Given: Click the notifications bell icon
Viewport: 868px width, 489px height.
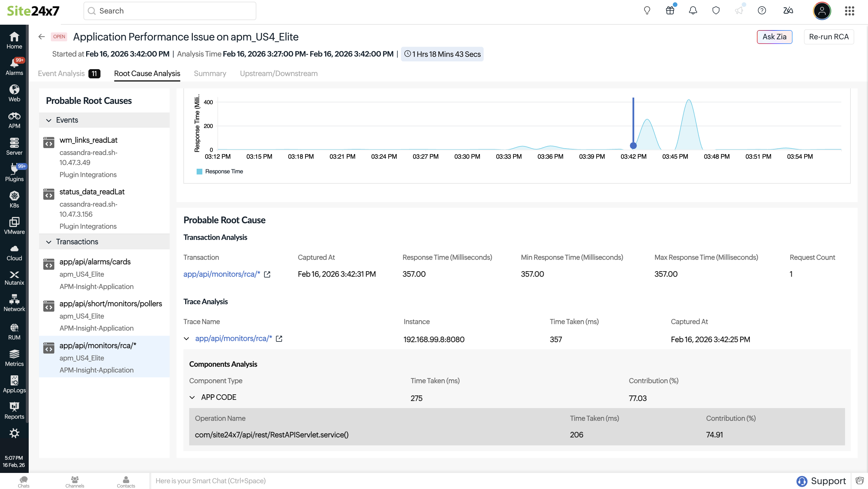Looking at the screenshot, I should 693,11.
